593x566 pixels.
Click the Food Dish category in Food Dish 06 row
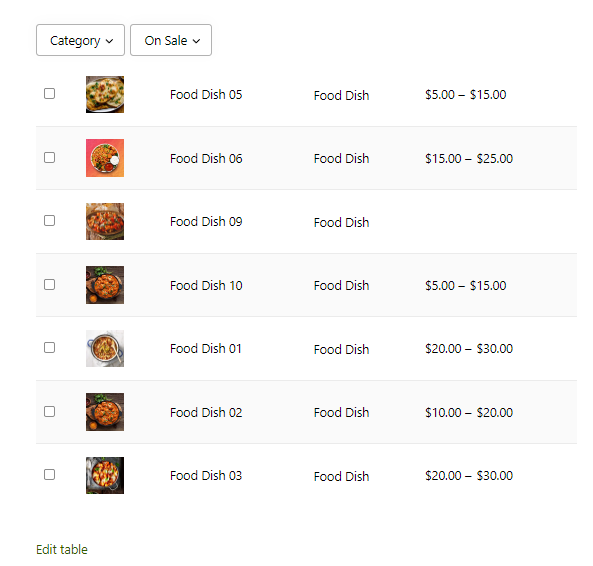342,158
